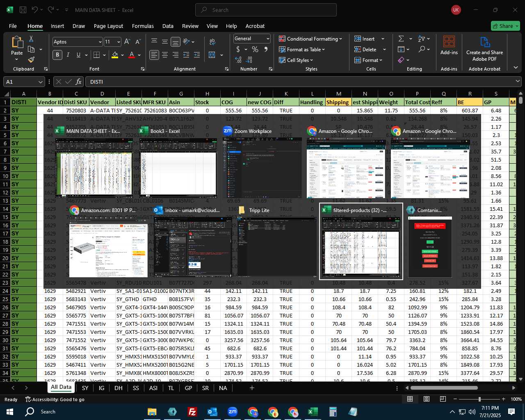Screen dimensions: 525x420
Task: Click the Percent Style icon
Action: pyautogui.click(x=255, y=49)
